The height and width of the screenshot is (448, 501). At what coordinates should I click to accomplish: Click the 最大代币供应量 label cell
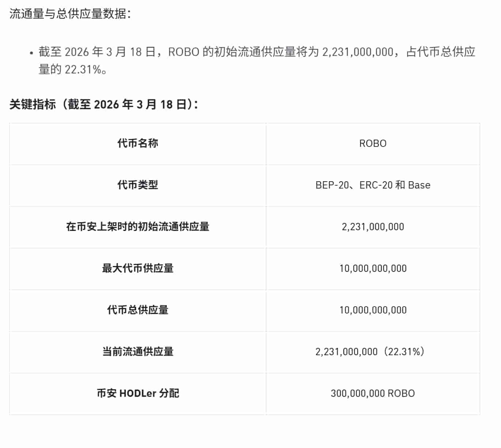(x=138, y=269)
